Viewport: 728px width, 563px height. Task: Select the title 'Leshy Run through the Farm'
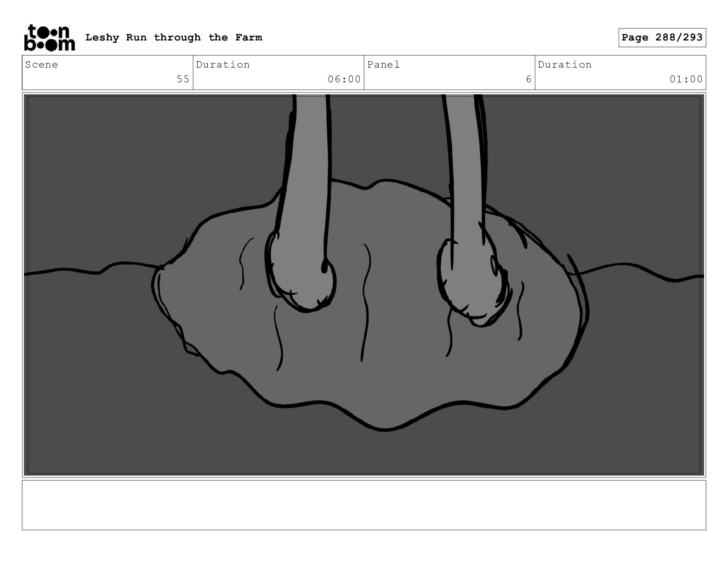coord(174,37)
